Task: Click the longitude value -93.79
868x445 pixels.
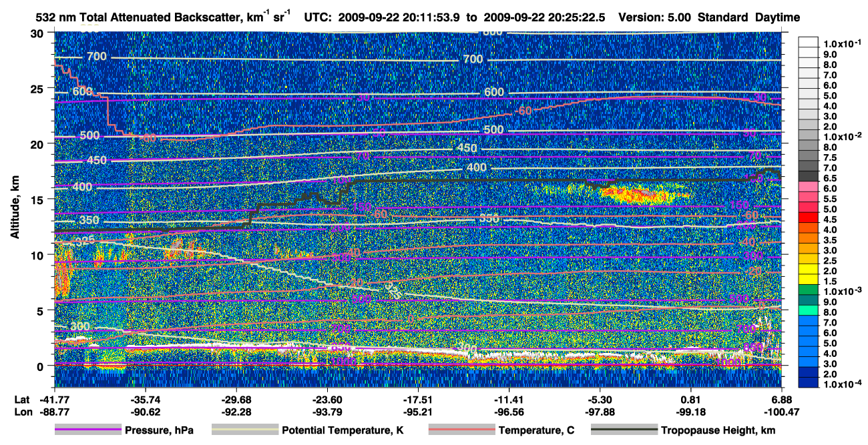Action: pos(327,411)
